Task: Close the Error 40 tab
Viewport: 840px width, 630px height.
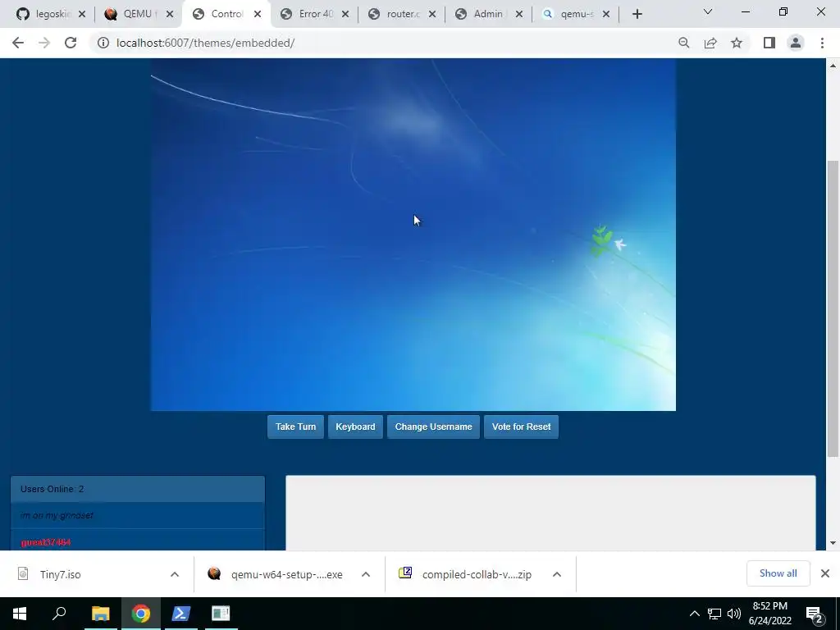Action: pos(345,14)
